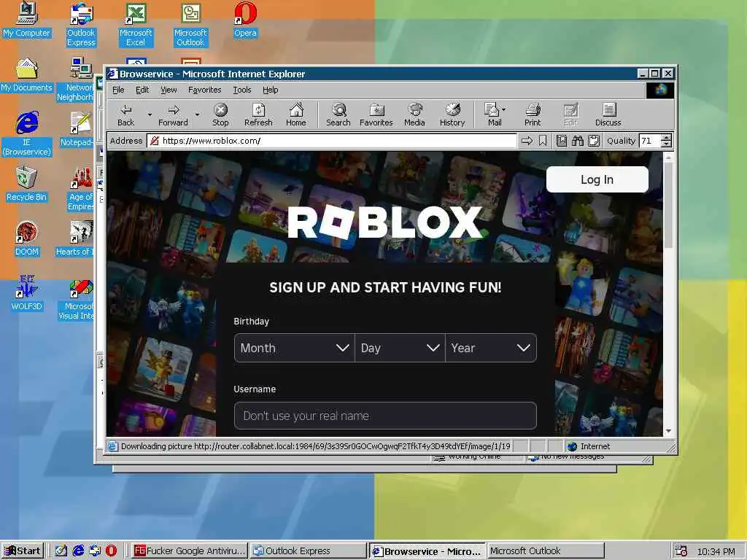Select the DOOM desktop icon
The image size is (747, 560).
pyautogui.click(x=26, y=239)
